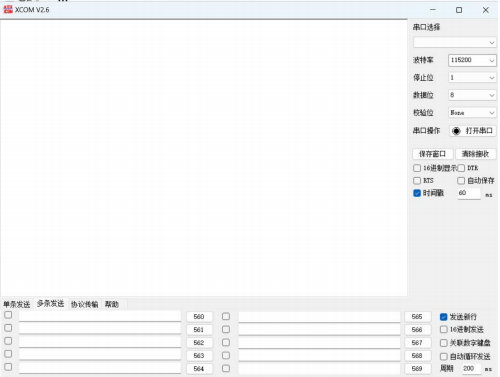Check the checkbox in the 564 row

(x=8, y=367)
